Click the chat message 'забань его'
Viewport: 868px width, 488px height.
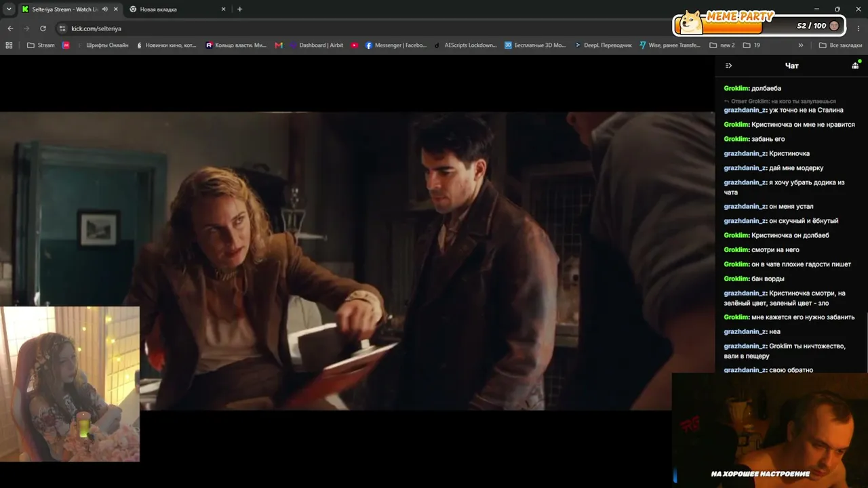pos(768,139)
